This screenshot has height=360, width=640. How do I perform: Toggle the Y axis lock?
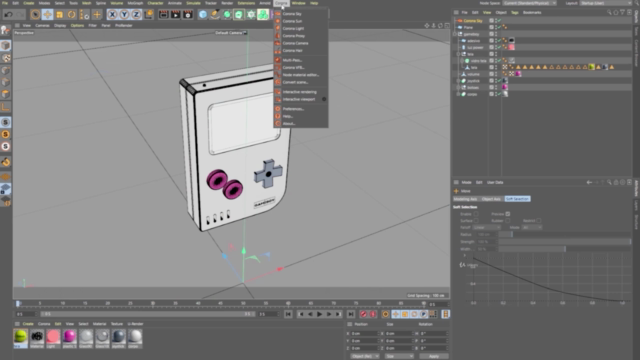coord(124,15)
